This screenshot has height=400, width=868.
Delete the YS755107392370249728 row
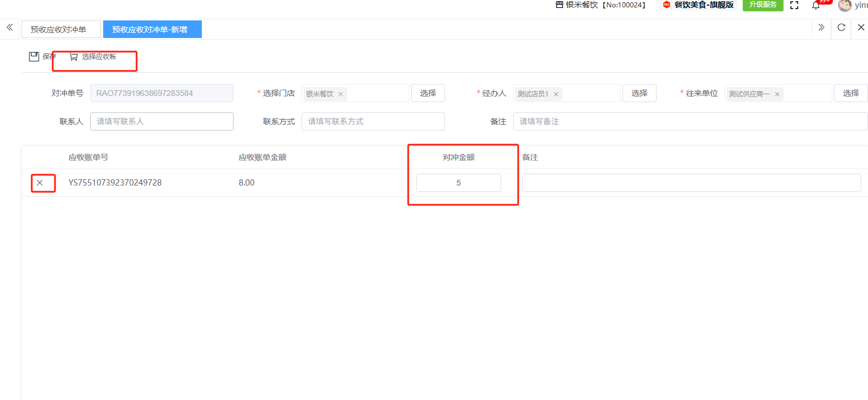tap(40, 183)
